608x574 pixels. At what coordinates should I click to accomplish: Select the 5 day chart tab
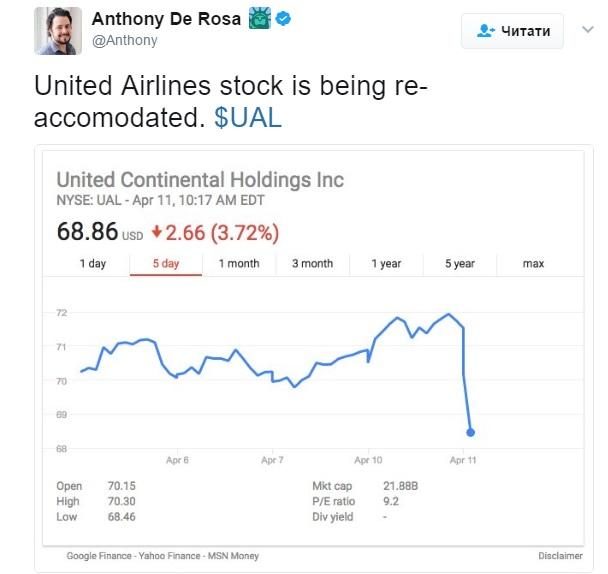pyautogui.click(x=166, y=264)
